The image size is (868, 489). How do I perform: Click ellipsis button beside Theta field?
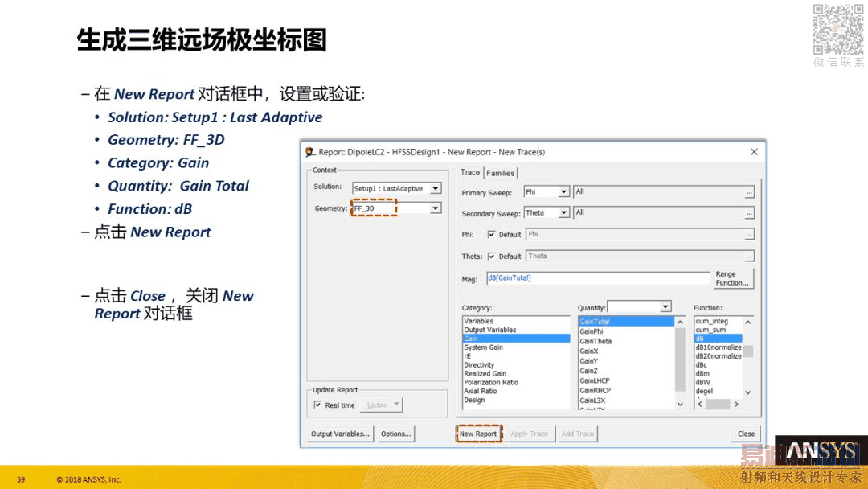point(750,257)
